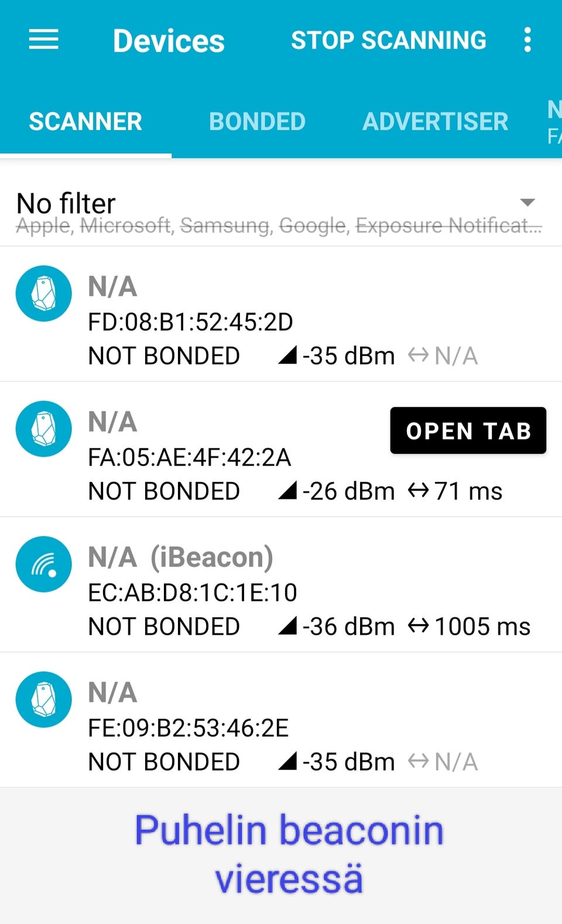This screenshot has height=924, width=562.
Task: Switch to the Scanner tab
Action: coord(85,122)
